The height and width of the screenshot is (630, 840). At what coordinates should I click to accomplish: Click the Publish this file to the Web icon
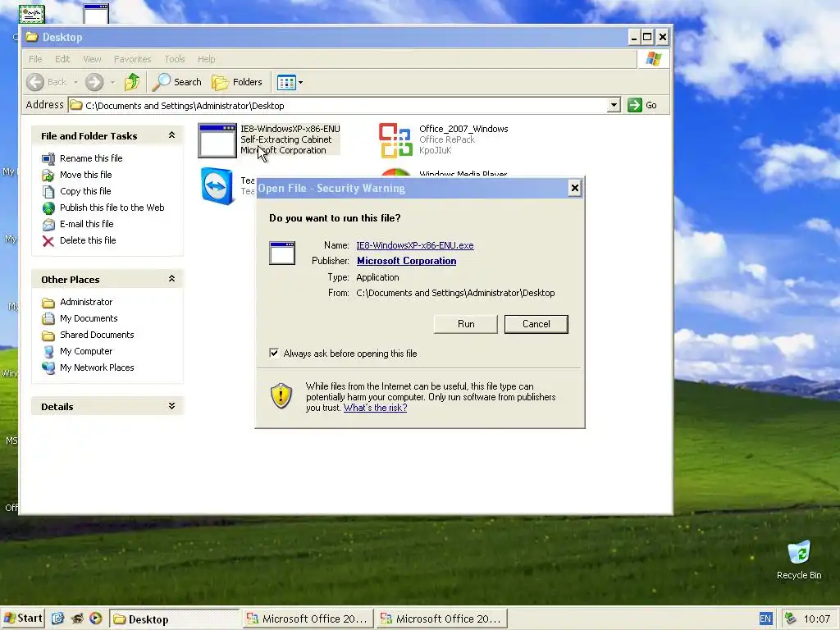tap(48, 208)
